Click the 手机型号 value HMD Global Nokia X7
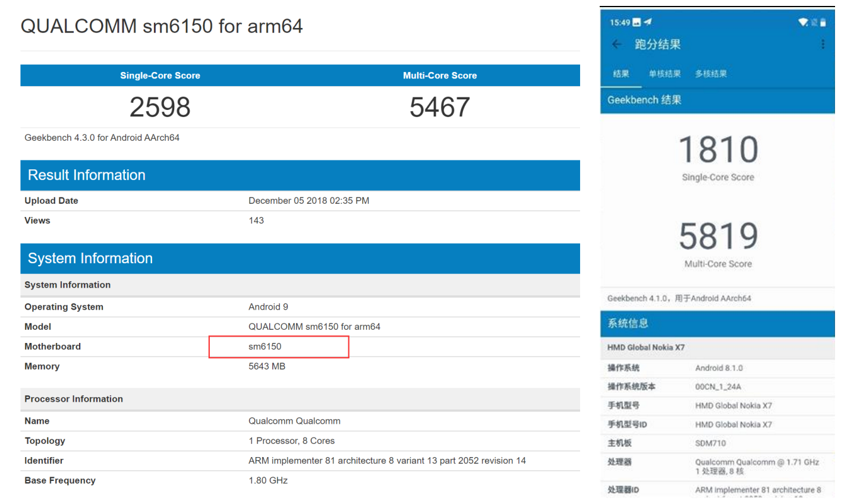841x504 pixels. tap(733, 406)
